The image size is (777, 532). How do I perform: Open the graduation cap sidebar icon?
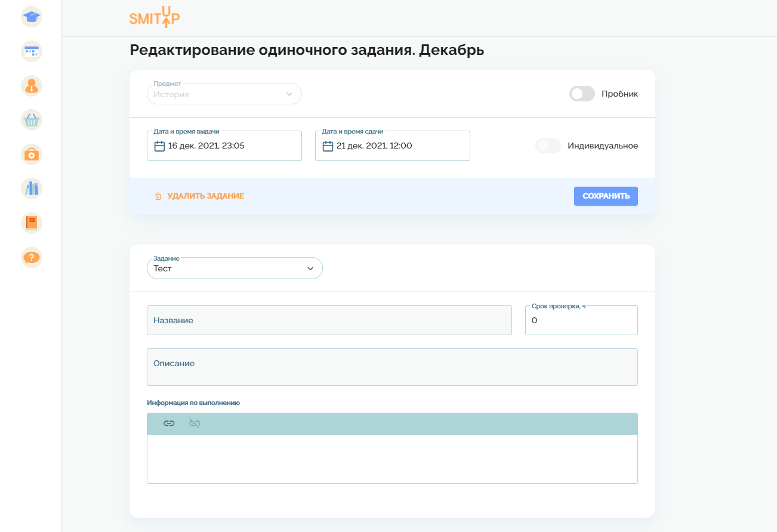(32, 17)
